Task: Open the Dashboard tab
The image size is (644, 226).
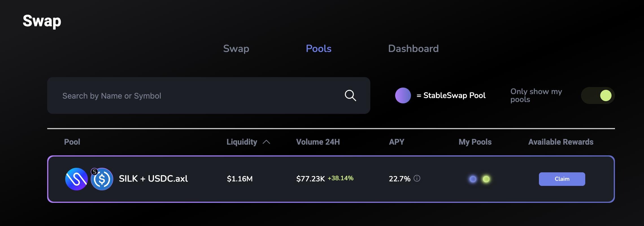Action: tap(413, 49)
